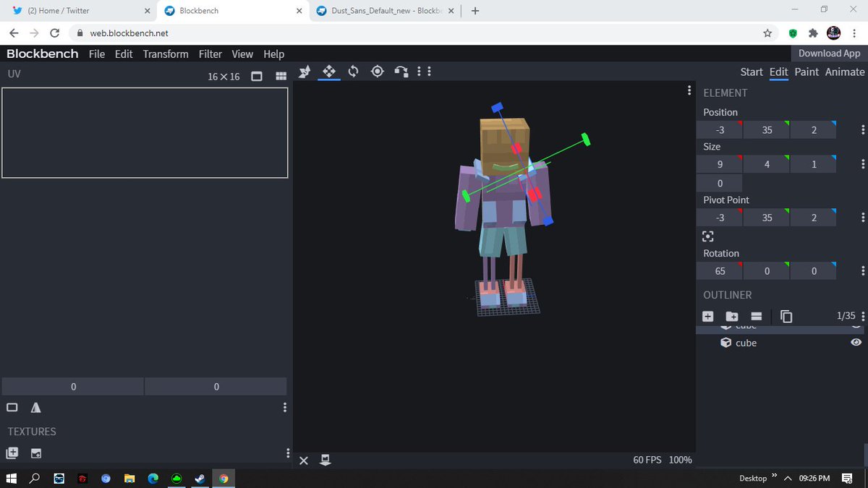Open the UV panel options menu
This screenshot has width=868, height=488.
[284, 407]
